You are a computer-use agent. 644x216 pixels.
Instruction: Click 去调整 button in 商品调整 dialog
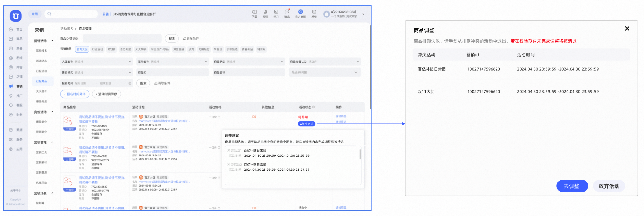(572, 186)
